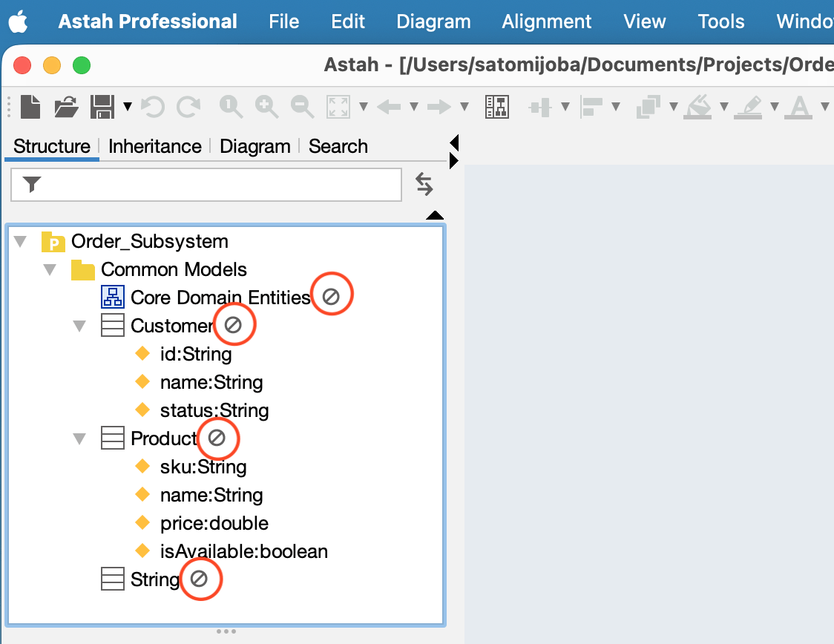834x644 pixels.
Task: Select the Customer entity
Action: 171,326
